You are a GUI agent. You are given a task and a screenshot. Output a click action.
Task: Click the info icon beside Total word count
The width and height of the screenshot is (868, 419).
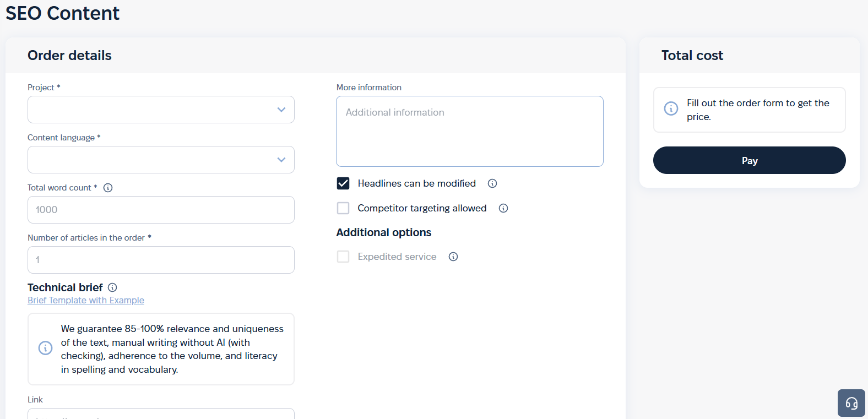point(108,188)
